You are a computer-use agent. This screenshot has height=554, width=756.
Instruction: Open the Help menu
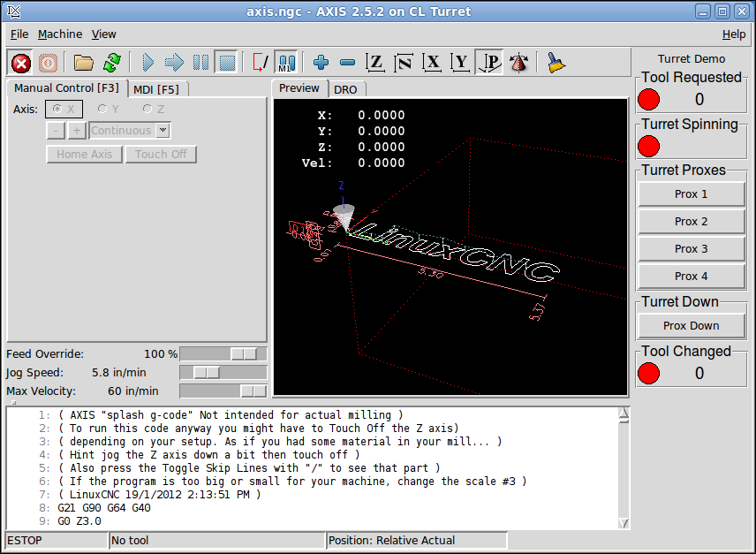(733, 34)
